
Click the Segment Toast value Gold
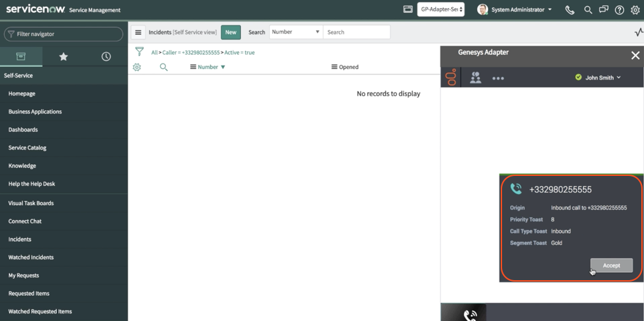556,243
